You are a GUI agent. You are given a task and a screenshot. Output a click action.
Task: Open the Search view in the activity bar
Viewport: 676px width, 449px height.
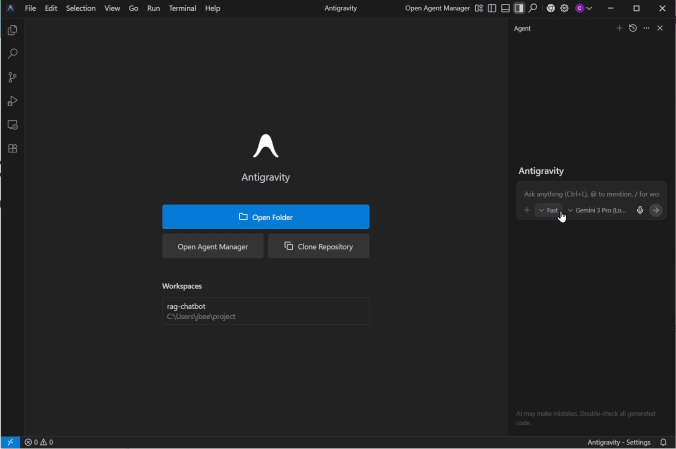[x=13, y=53]
